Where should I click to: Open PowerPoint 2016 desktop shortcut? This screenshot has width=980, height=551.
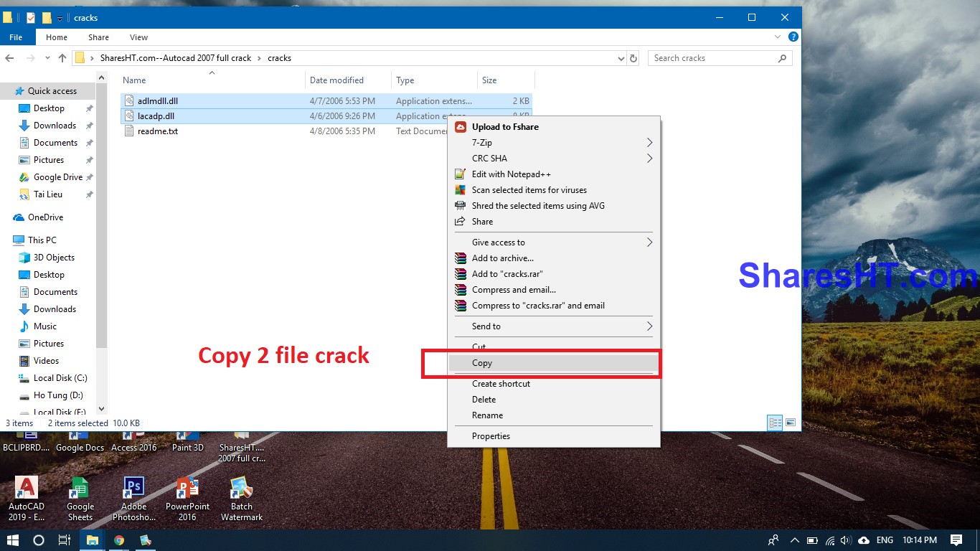point(187,499)
